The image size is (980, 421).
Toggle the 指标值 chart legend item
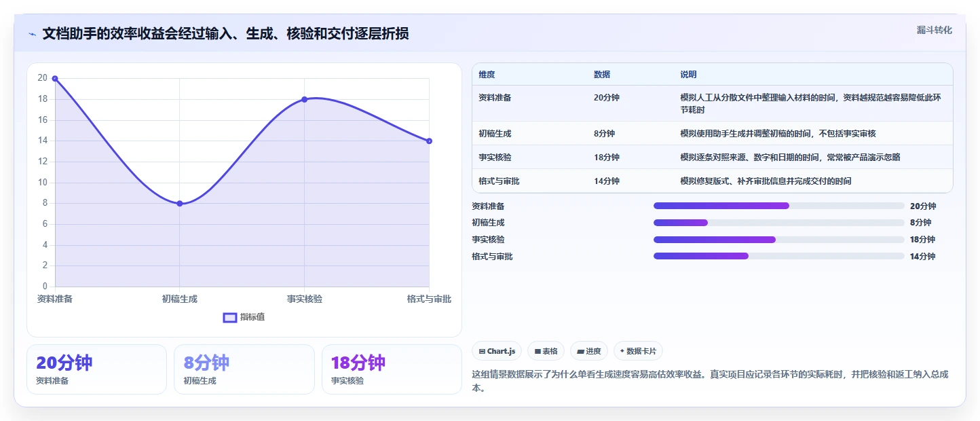point(244,317)
